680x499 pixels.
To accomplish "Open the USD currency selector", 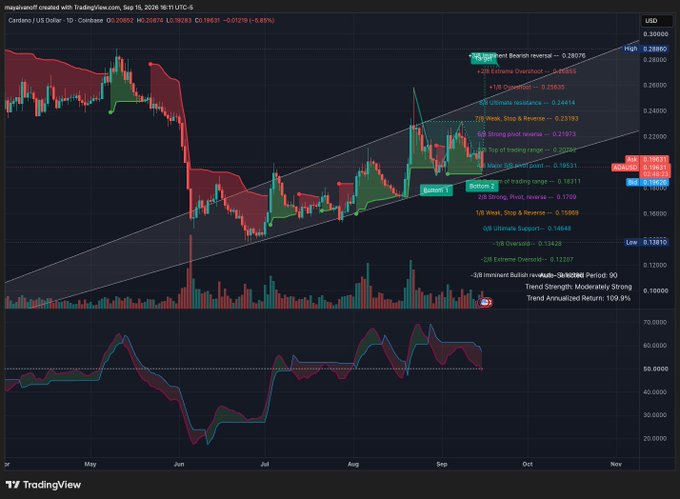I will click(x=656, y=21).
